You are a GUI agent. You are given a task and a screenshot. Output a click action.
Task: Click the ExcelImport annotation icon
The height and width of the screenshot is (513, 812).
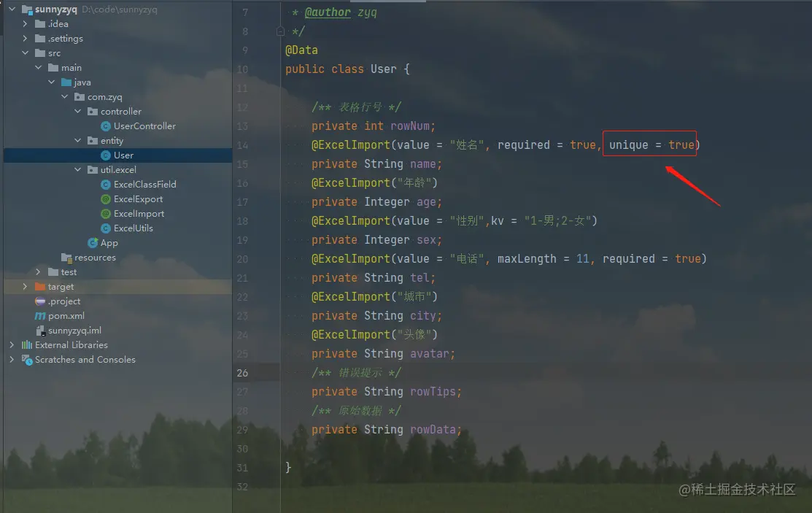click(106, 214)
